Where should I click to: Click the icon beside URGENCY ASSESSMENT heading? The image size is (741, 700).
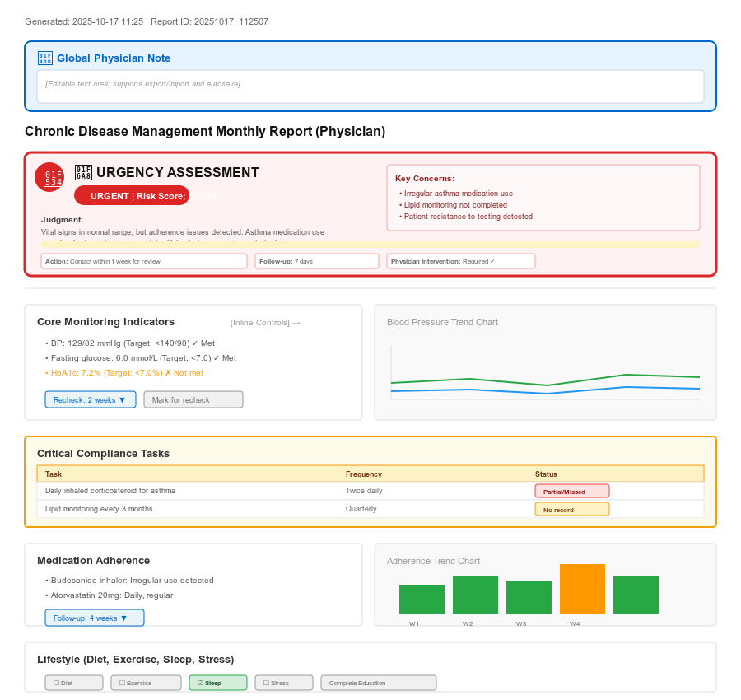click(x=83, y=172)
